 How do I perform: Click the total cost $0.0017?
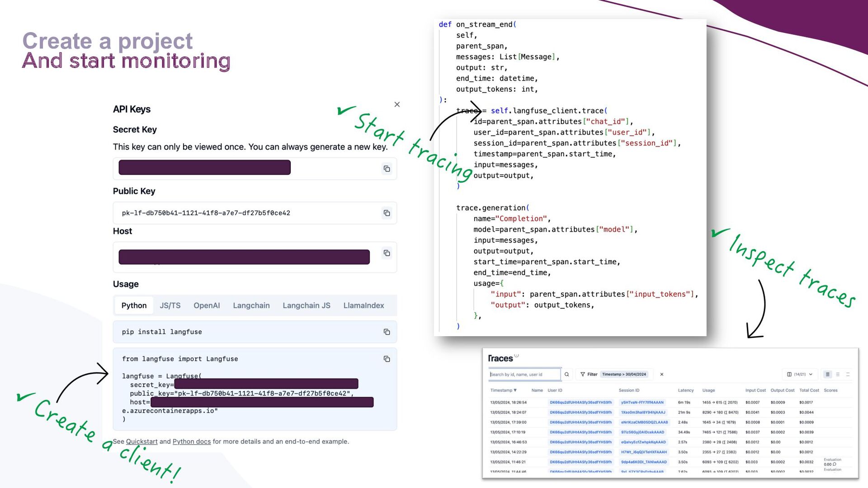[806, 402]
